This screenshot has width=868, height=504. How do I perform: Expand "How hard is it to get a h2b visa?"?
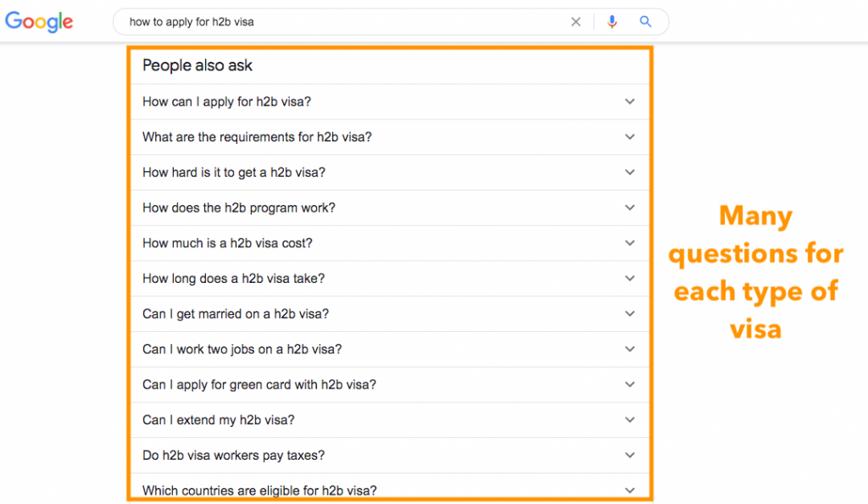pos(390,173)
